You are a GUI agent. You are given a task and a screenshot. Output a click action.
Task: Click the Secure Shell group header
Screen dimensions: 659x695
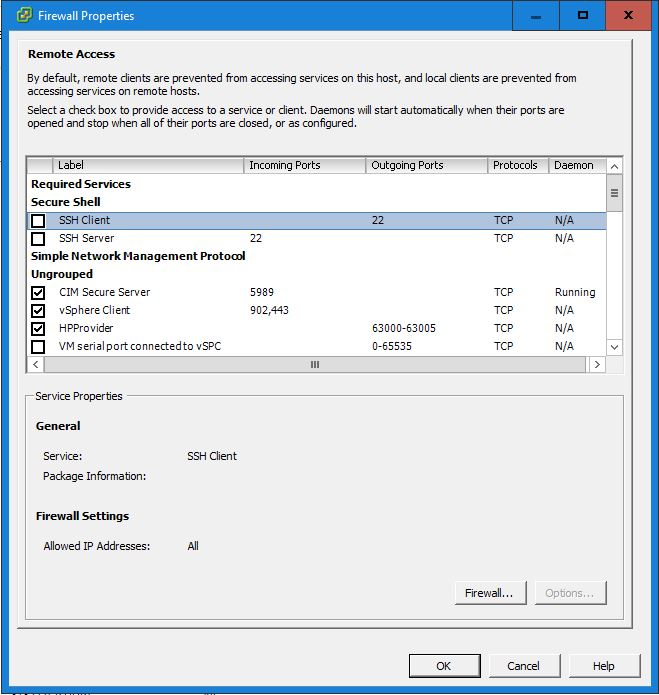[x=66, y=202]
